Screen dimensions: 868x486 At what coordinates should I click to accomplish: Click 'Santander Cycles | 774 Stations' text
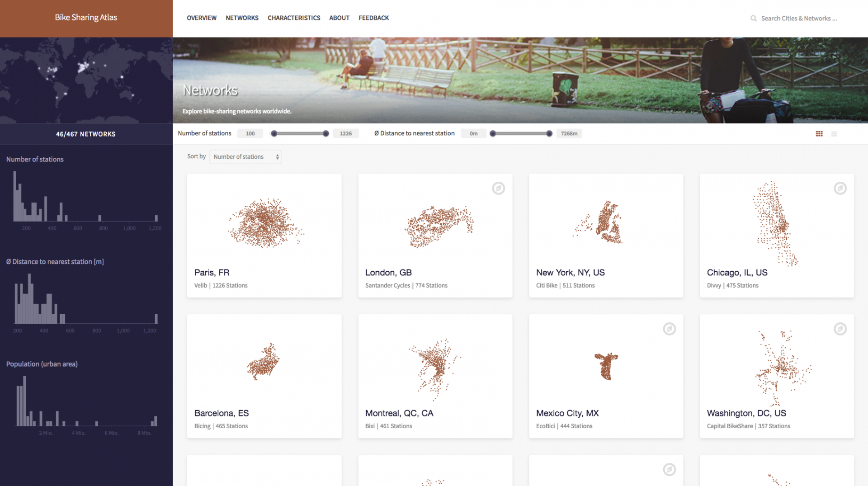click(406, 286)
